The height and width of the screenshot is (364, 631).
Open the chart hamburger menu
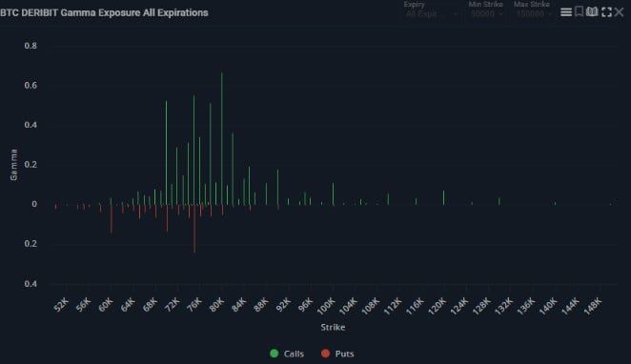[x=566, y=12]
